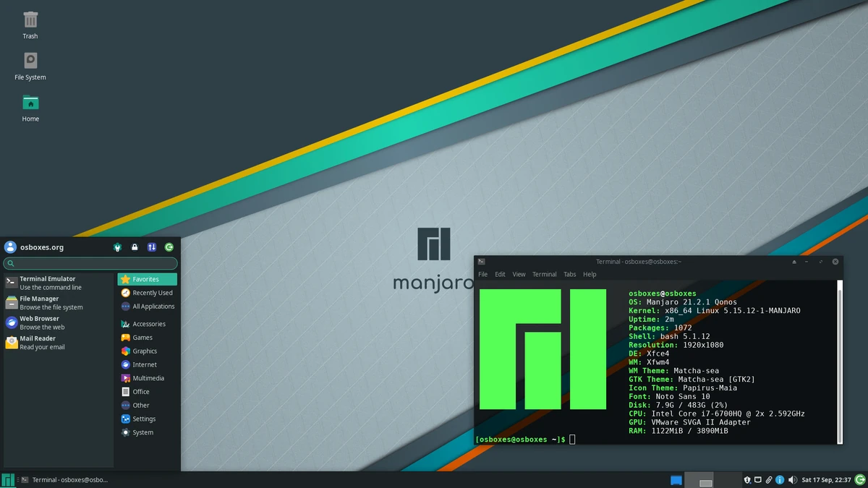Open the Manjaro application menu launcher

click(8, 479)
